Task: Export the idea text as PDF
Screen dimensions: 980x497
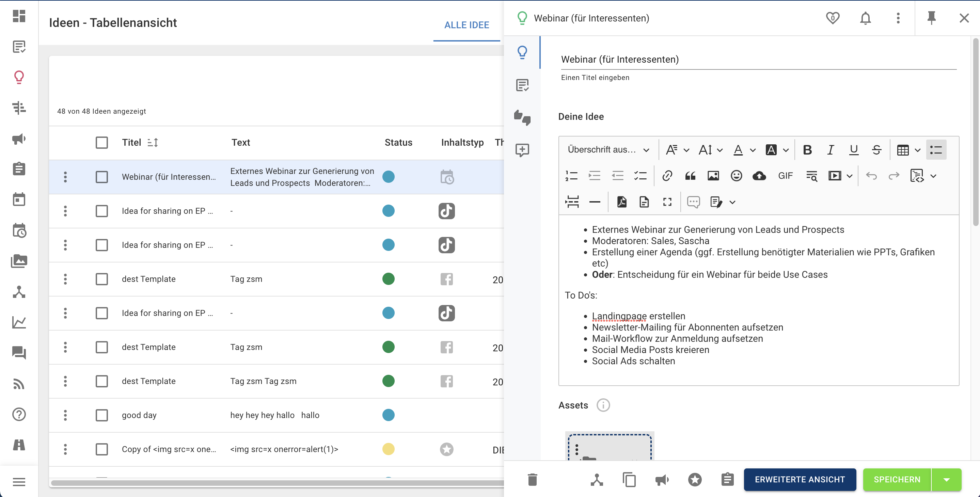Action: point(622,202)
